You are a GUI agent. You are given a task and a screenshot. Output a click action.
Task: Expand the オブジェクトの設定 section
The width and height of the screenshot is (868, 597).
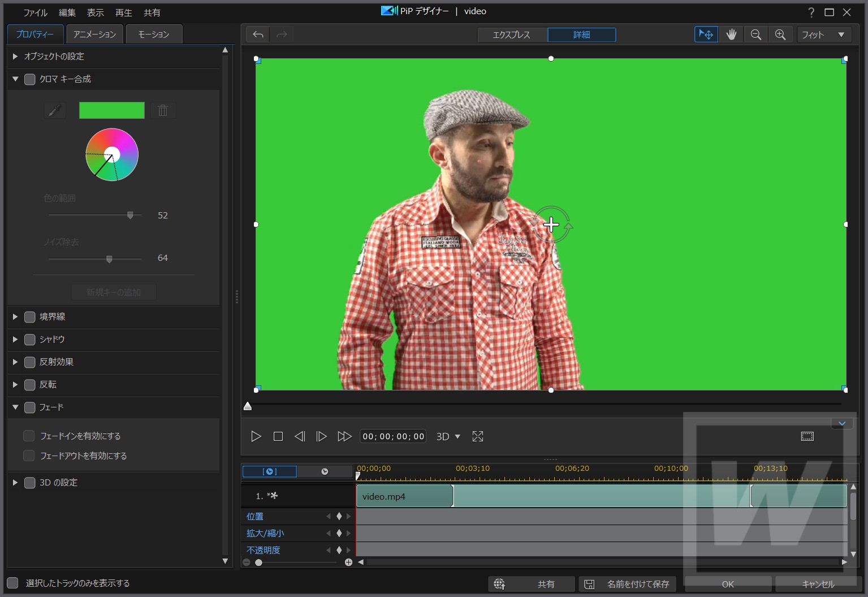[15, 57]
